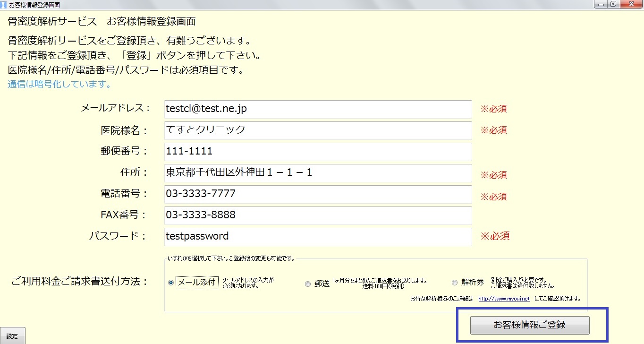Image resolution: width=644 pixels, height=344 pixels.
Task: Click the ご利用料金ご請求書送付方法 label
Action: click(x=79, y=282)
